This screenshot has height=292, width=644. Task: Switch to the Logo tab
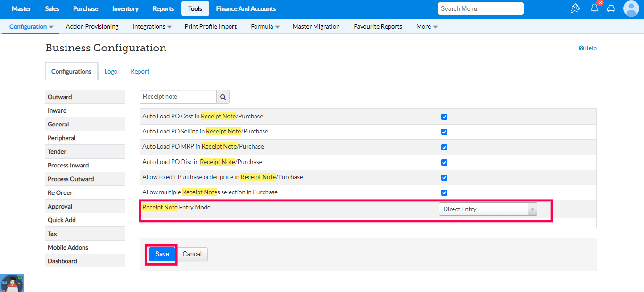pos(111,72)
